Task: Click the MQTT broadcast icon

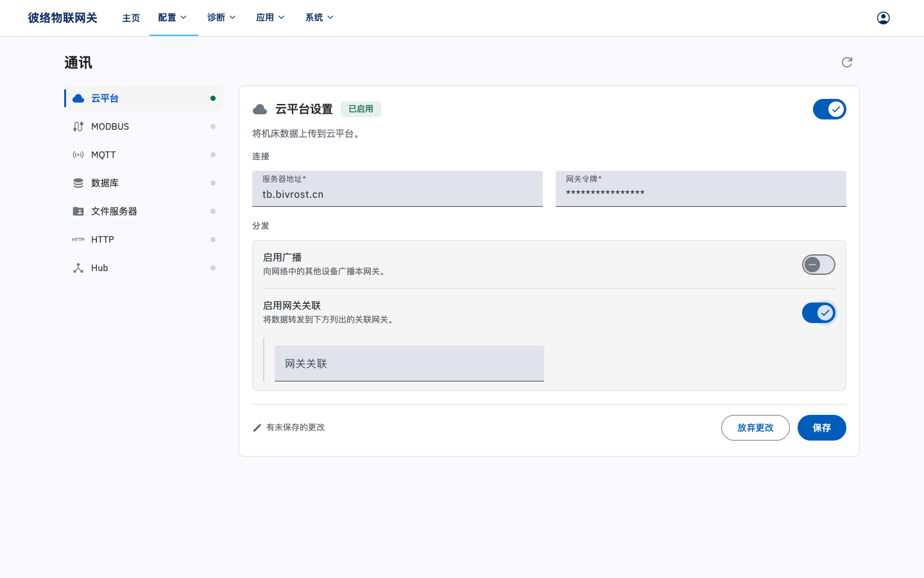Action: (x=78, y=155)
